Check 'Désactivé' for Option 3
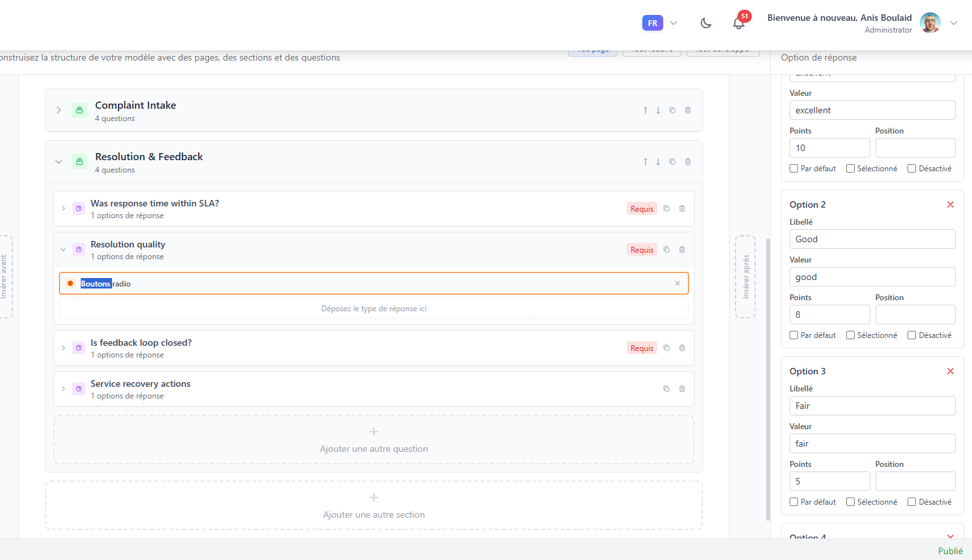Viewport: 972px width, 560px height. [912, 501]
